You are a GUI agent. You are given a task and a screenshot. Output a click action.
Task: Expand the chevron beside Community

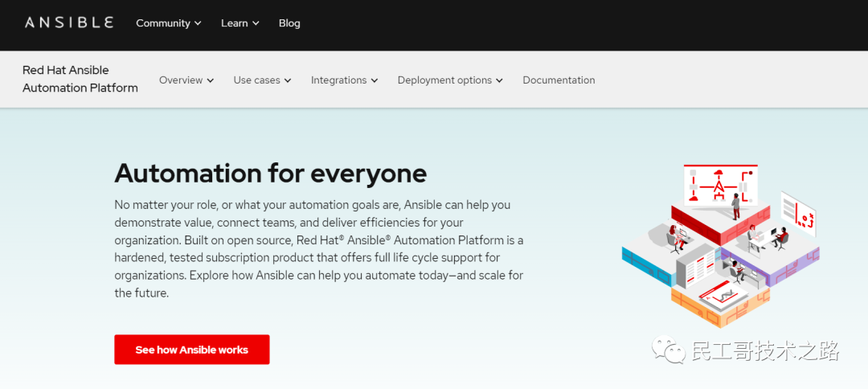pos(198,23)
